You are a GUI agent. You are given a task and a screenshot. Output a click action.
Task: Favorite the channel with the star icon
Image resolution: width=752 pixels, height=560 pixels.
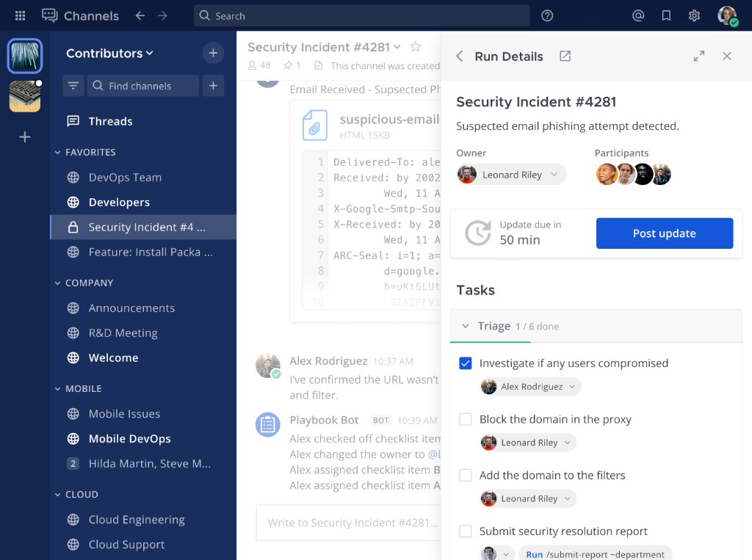click(x=416, y=46)
